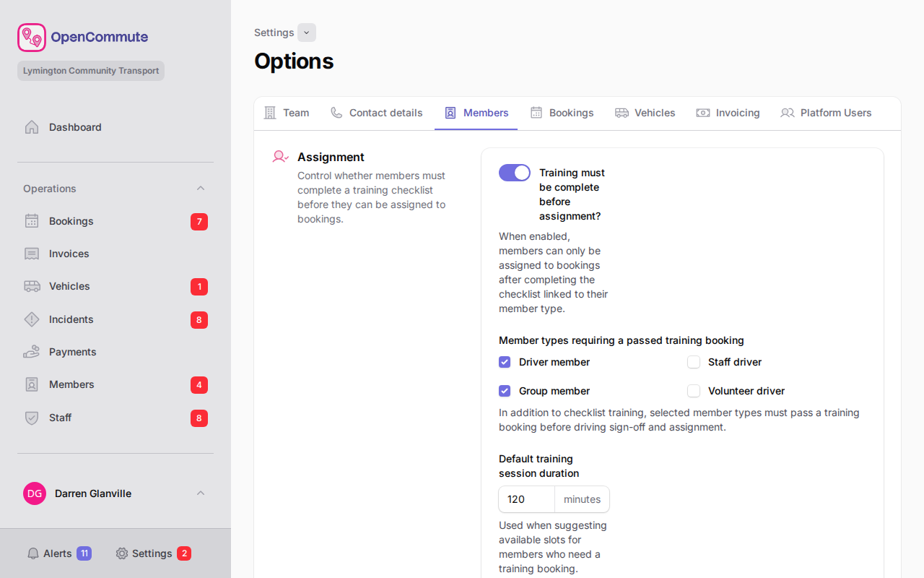
Task: Switch to the Contact details tab
Action: 377,113
